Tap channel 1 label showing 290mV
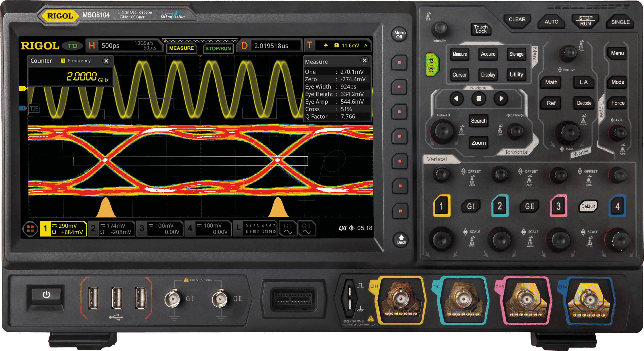 click(x=63, y=229)
